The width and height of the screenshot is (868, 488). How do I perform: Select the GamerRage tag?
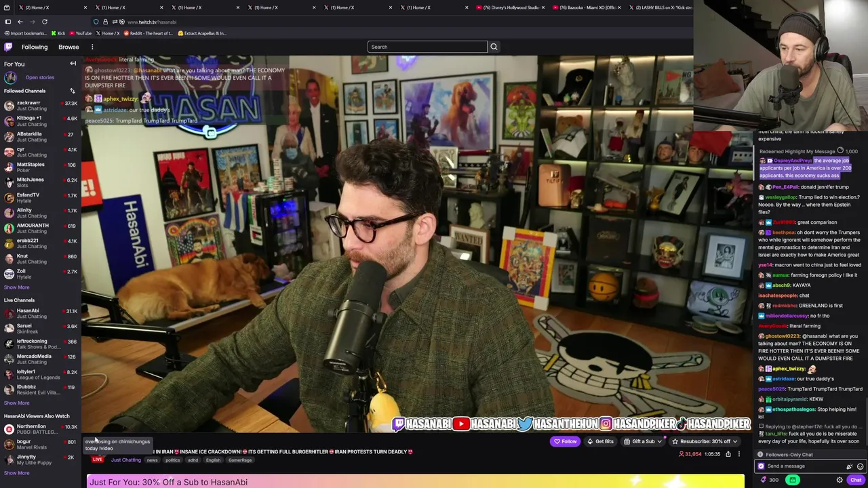pos(240,460)
